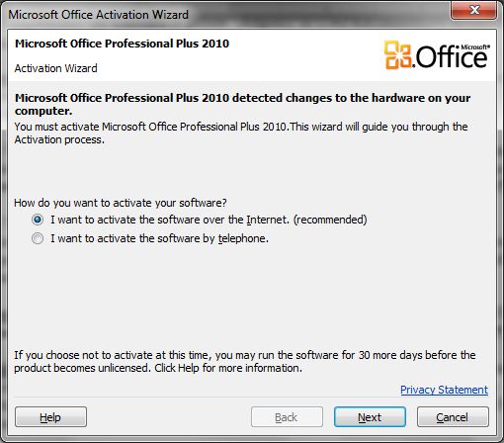Select activate over the Internet radio button

coord(38,220)
